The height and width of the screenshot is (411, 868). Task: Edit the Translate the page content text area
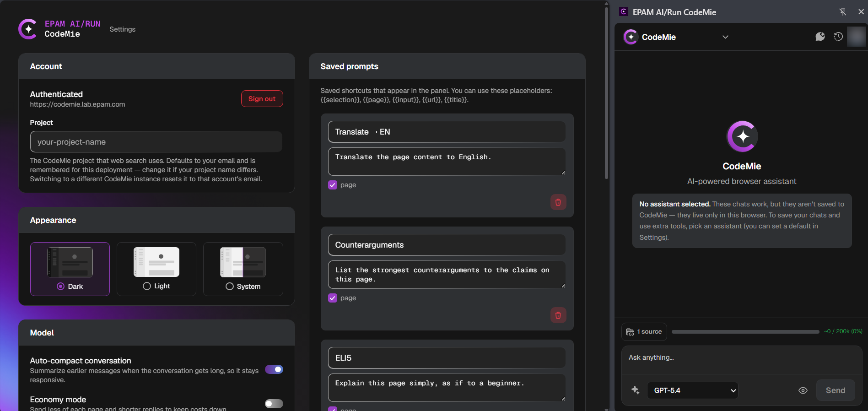tap(447, 162)
